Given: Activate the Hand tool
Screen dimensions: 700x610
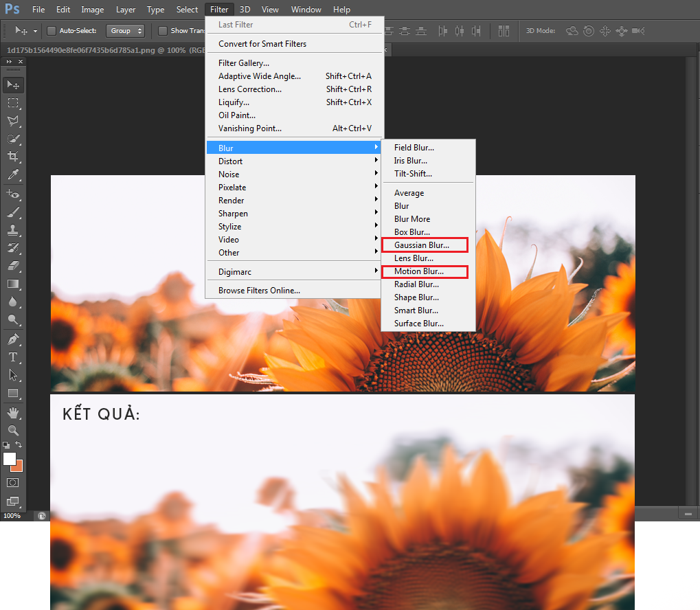Looking at the screenshot, I should pyautogui.click(x=13, y=413).
